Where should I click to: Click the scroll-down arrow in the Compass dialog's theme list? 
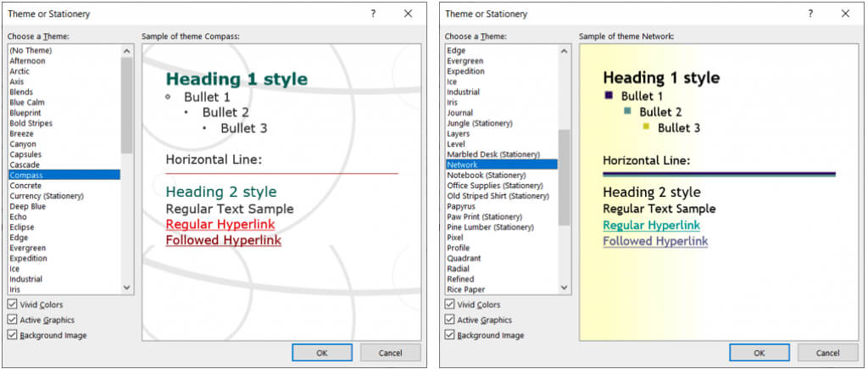(127, 288)
